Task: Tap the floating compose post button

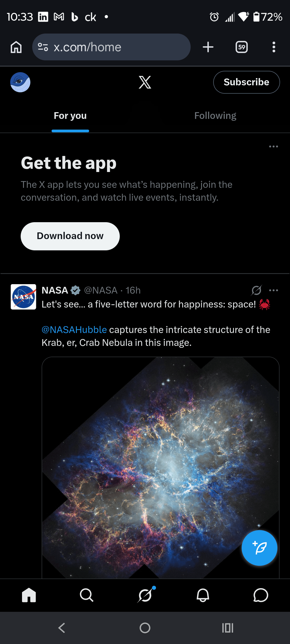Action: (x=259, y=548)
